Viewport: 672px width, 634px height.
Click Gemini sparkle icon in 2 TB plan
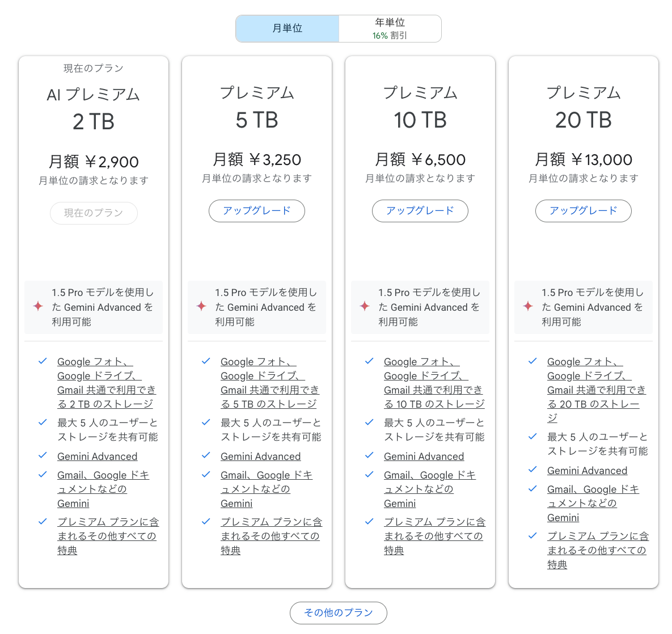pyautogui.click(x=38, y=307)
